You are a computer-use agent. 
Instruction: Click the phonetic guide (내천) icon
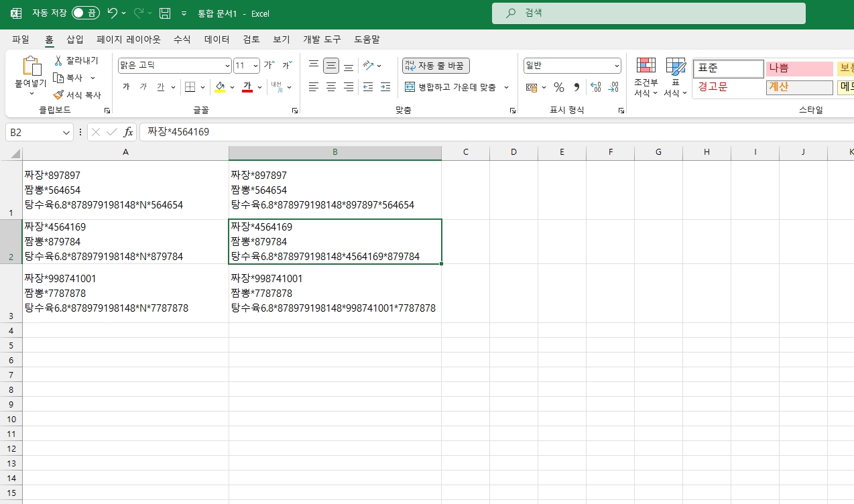(277, 87)
